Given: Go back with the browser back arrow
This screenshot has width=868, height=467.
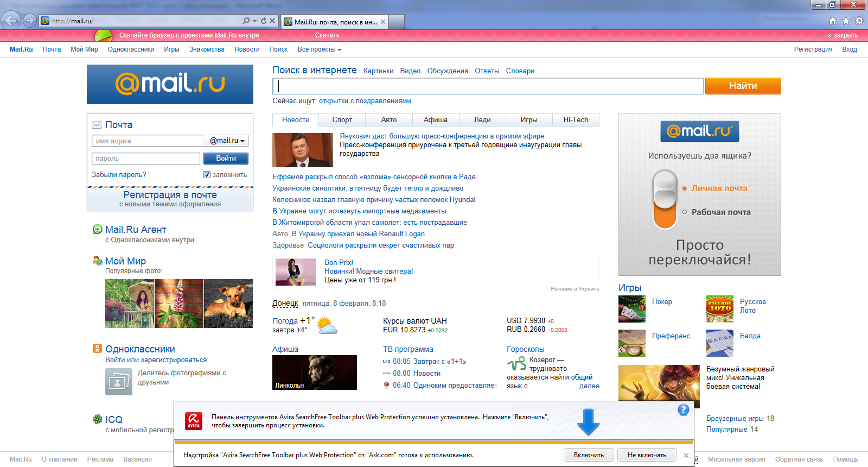Looking at the screenshot, I should coord(11,21).
